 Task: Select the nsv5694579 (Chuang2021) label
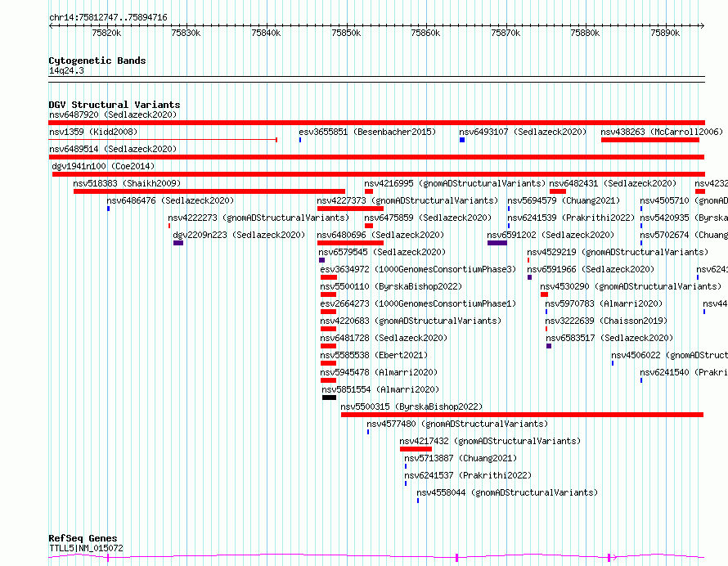pos(564,200)
